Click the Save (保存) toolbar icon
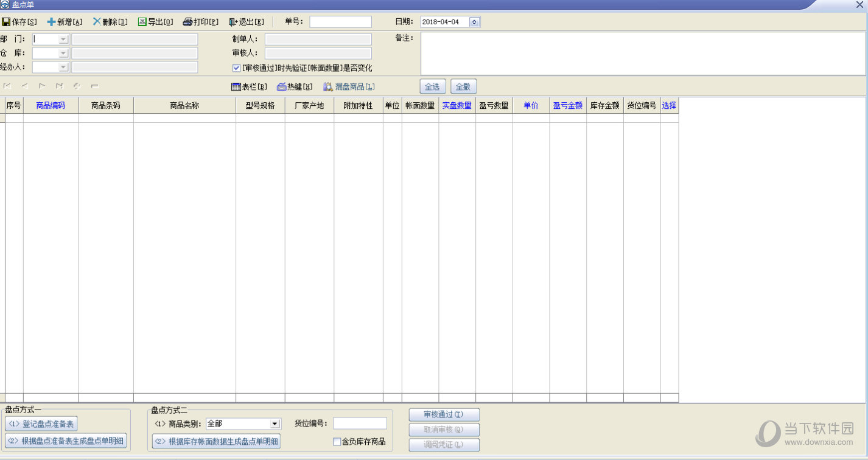The image size is (868, 460). (x=19, y=22)
